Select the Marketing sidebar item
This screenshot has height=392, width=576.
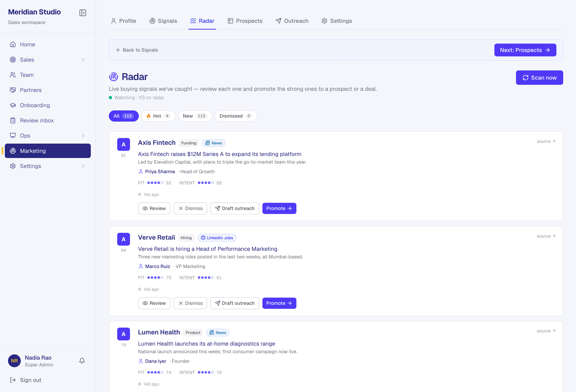(48, 151)
